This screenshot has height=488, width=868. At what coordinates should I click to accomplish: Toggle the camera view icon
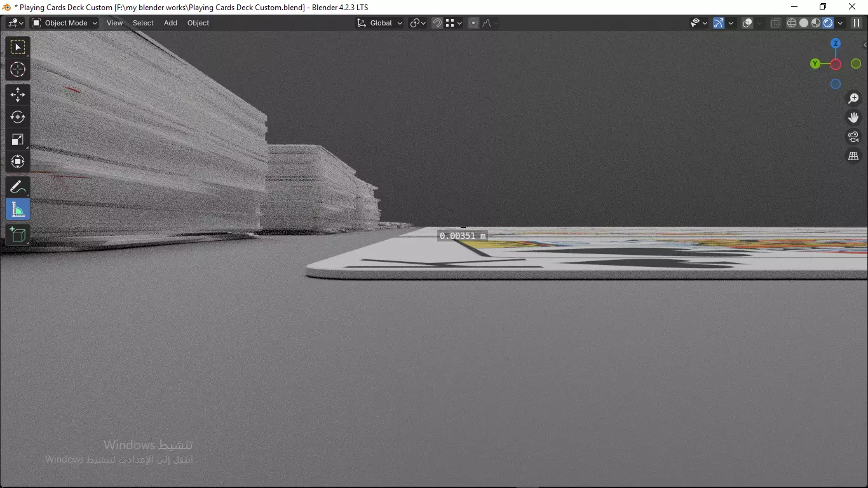853,137
